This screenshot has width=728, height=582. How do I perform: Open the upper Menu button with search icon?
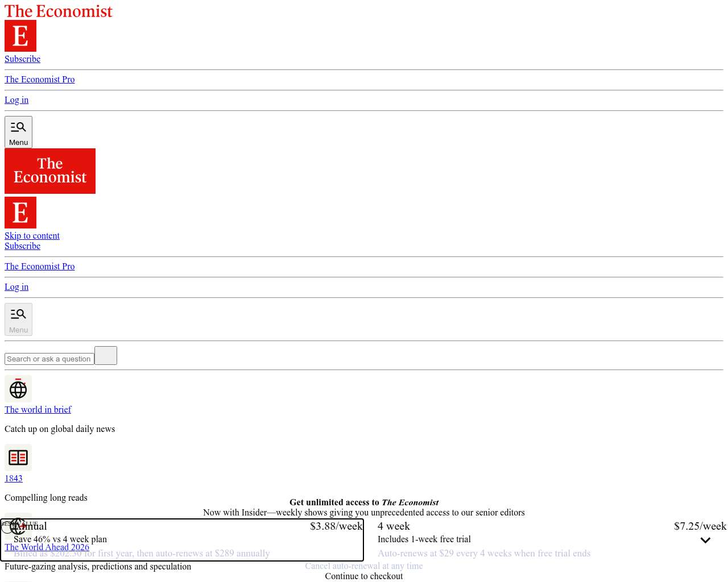(18, 132)
